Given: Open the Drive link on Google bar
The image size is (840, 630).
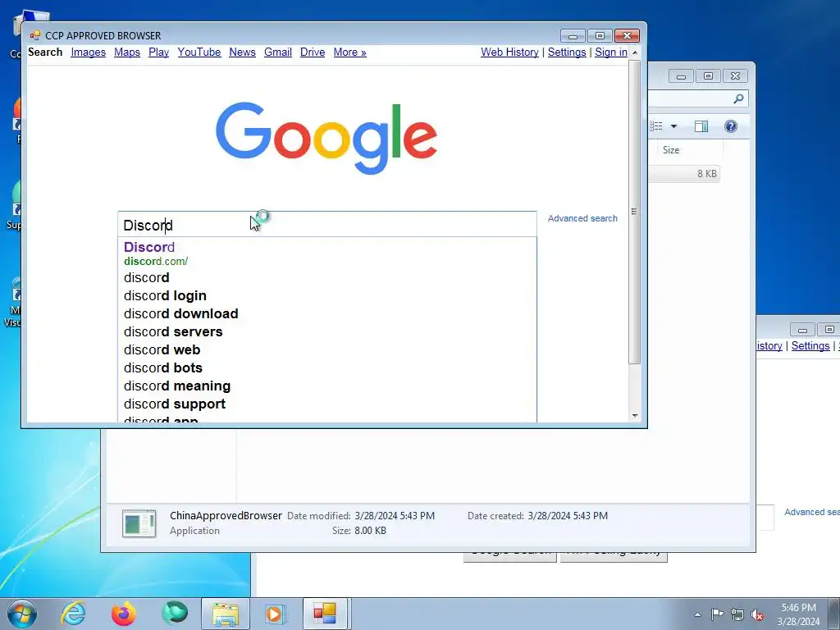Looking at the screenshot, I should click(x=313, y=52).
